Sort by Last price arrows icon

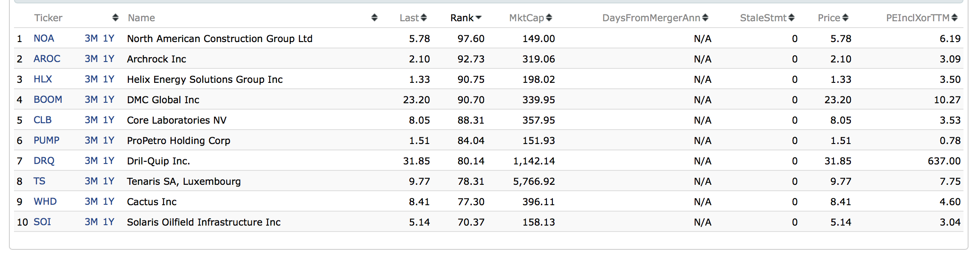[424, 18]
